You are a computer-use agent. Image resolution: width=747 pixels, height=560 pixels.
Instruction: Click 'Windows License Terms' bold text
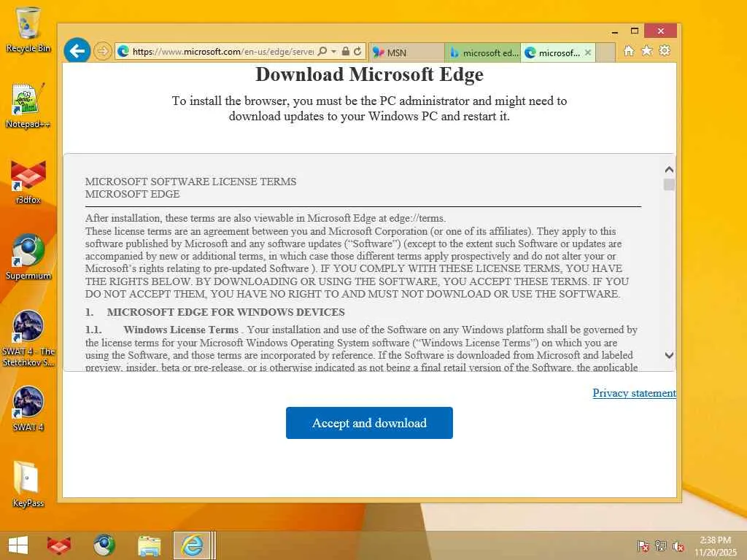tap(181, 330)
